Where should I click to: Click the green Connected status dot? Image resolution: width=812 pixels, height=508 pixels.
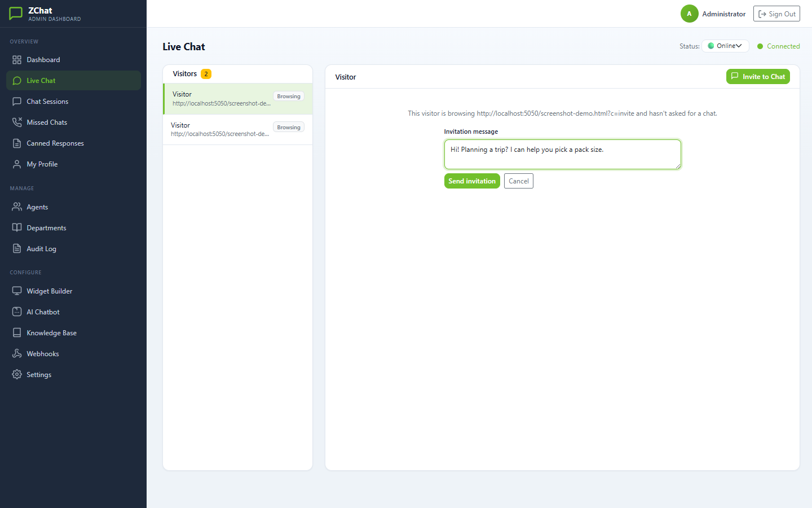[x=760, y=46]
